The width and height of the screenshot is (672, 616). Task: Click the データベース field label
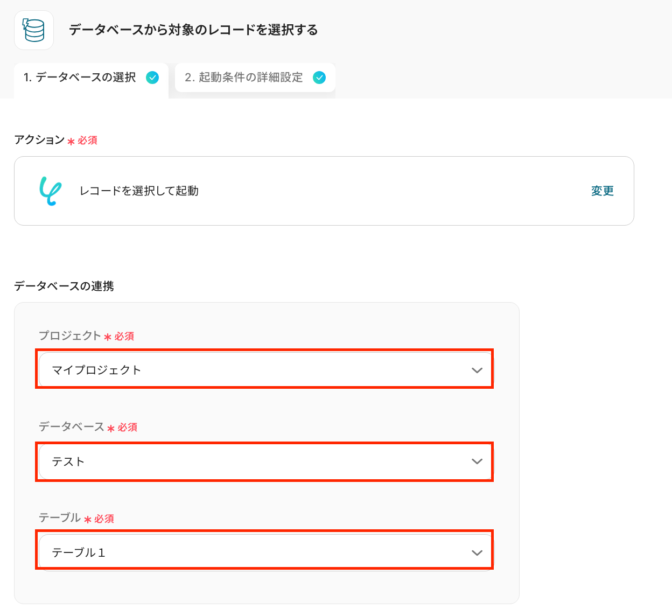click(x=71, y=427)
